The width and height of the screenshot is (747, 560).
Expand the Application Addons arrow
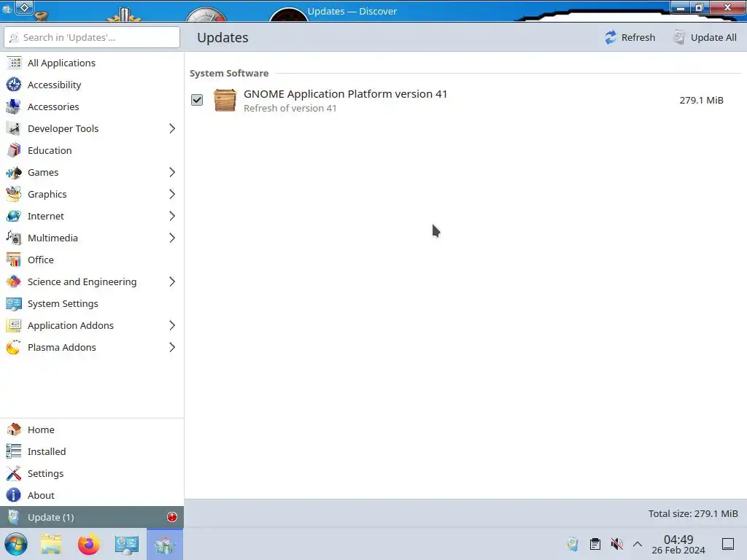(172, 326)
